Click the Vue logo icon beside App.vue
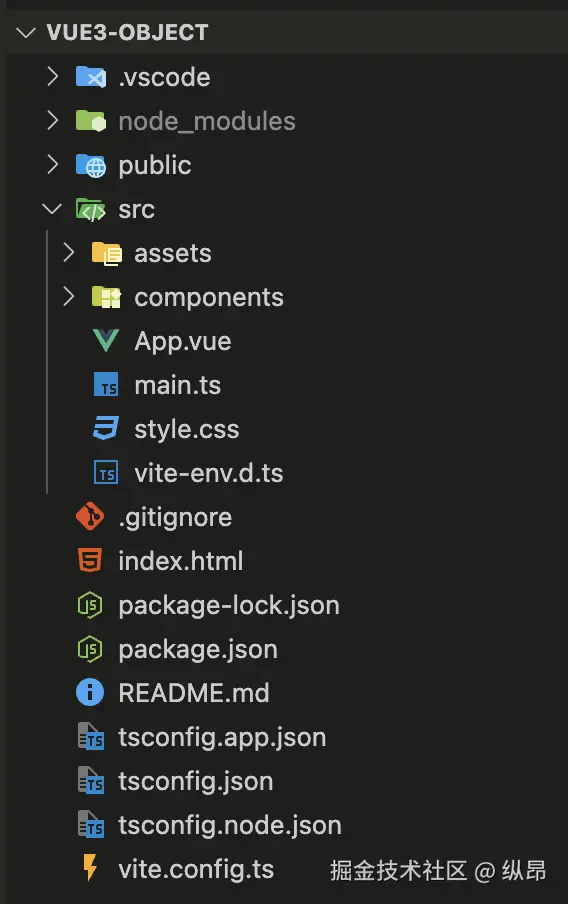 pyautogui.click(x=106, y=341)
